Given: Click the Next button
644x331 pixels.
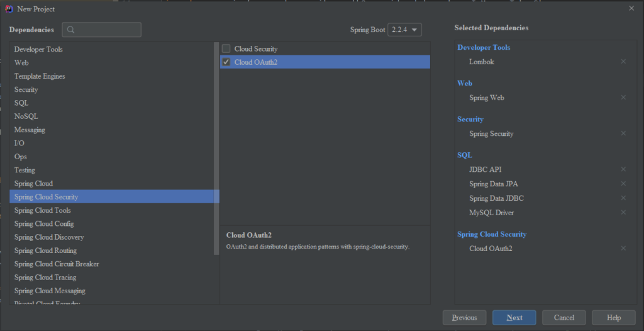Looking at the screenshot, I should tap(514, 317).
